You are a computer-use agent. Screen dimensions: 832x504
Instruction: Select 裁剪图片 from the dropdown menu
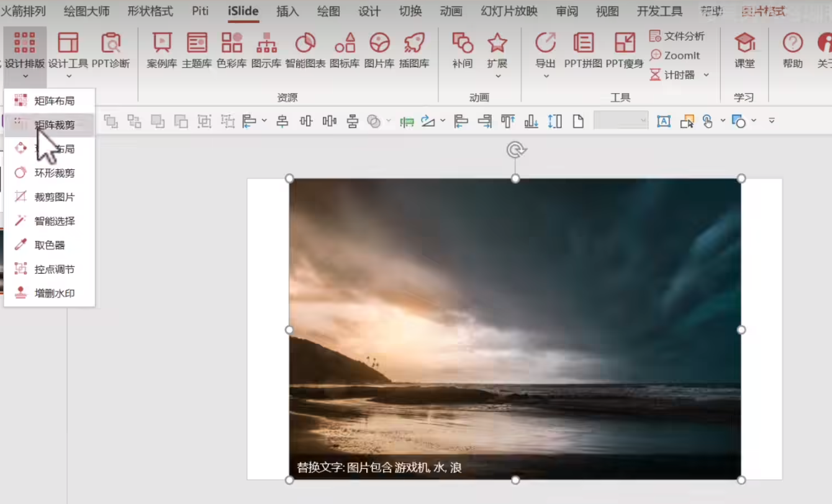pyautogui.click(x=50, y=197)
